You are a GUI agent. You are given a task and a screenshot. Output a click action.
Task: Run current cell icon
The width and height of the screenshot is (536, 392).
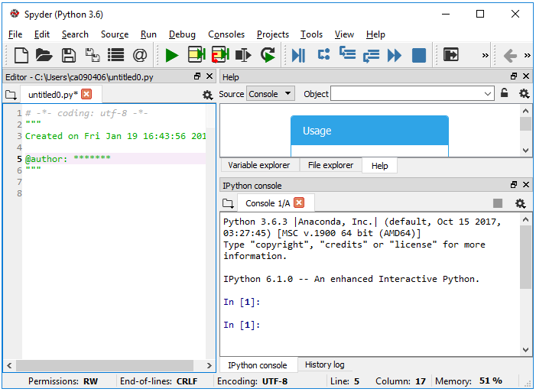(197, 55)
